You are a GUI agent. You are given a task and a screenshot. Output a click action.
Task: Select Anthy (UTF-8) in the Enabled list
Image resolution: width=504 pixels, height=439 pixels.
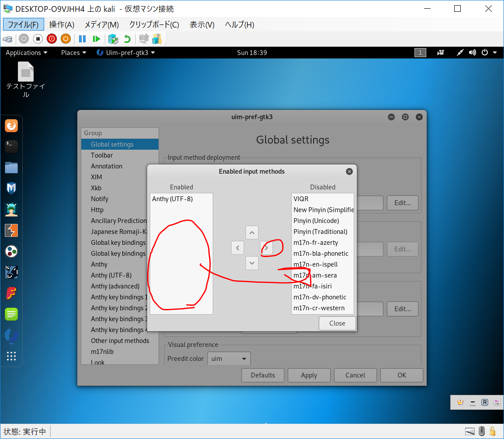click(173, 199)
